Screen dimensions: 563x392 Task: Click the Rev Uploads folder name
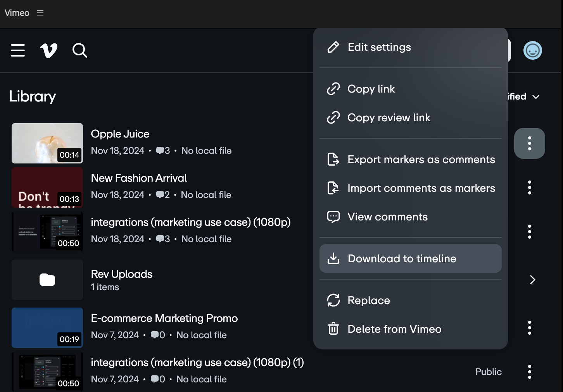tap(121, 274)
